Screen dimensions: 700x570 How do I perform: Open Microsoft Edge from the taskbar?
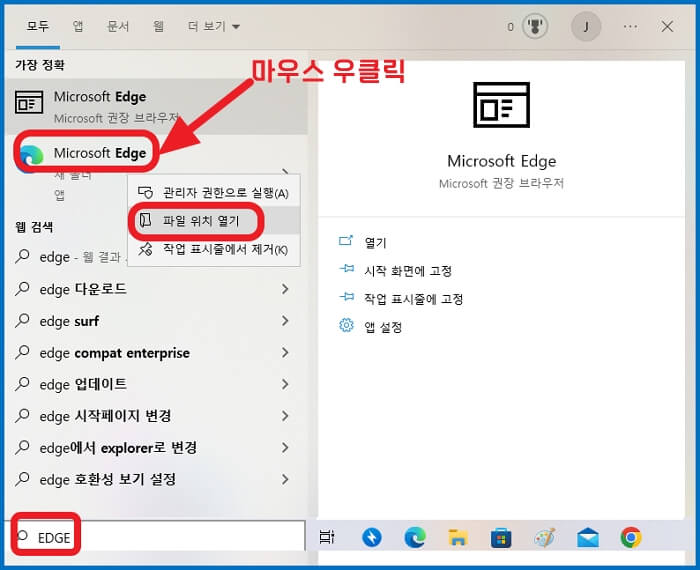point(415,537)
